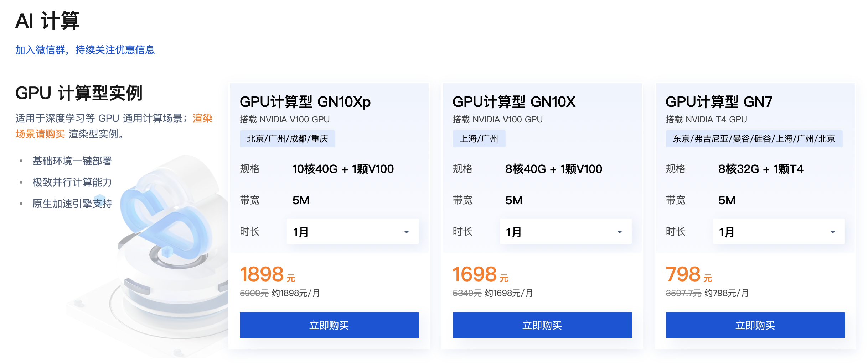Open the GN7 duration dropdown
868x363 pixels.
tap(779, 232)
